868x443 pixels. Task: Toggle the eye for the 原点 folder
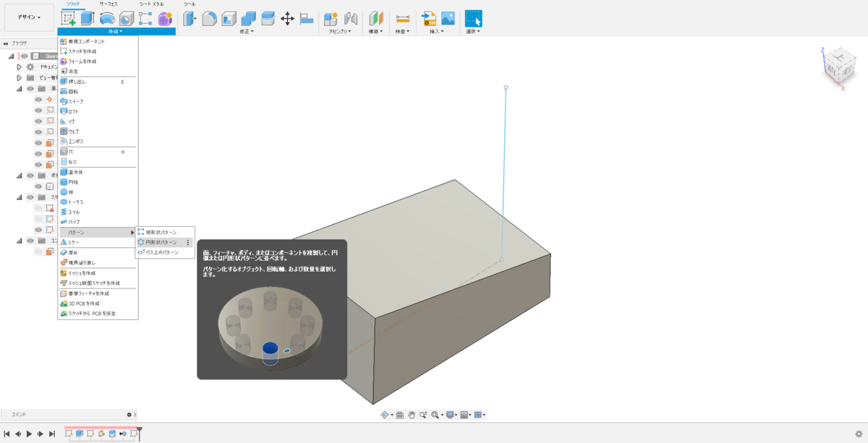click(30, 88)
